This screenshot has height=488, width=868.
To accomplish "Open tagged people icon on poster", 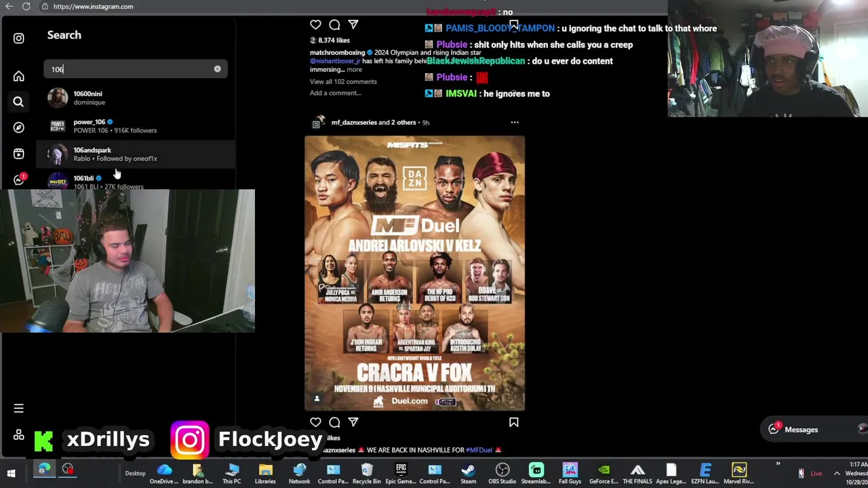I will pyautogui.click(x=317, y=399).
